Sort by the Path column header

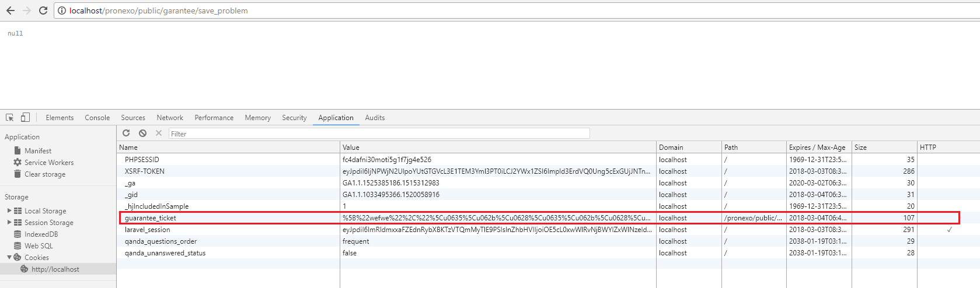[x=754, y=147]
